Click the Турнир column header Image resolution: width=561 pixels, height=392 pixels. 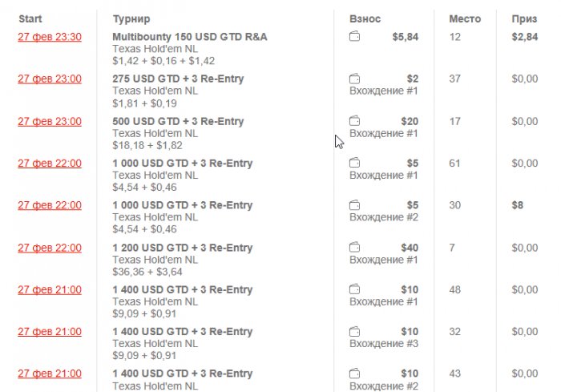(x=131, y=18)
